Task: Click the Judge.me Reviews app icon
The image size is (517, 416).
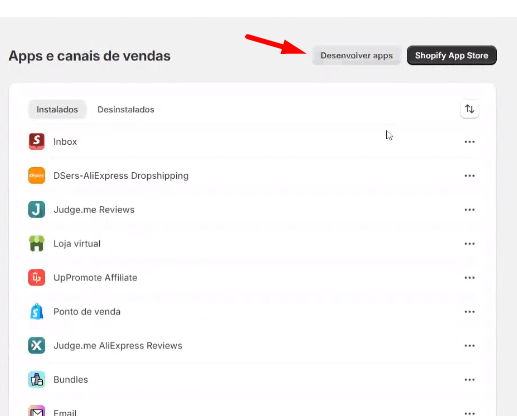Action: pos(37,210)
